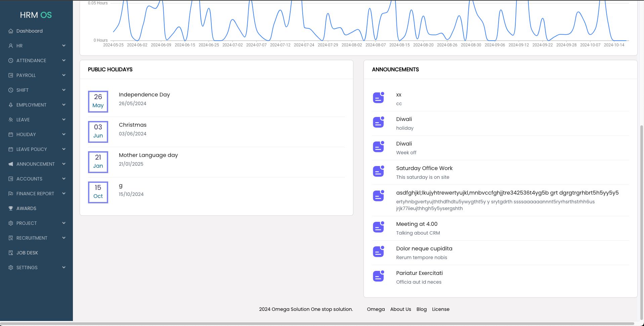Open the Holiday sidebar menu

click(26, 134)
